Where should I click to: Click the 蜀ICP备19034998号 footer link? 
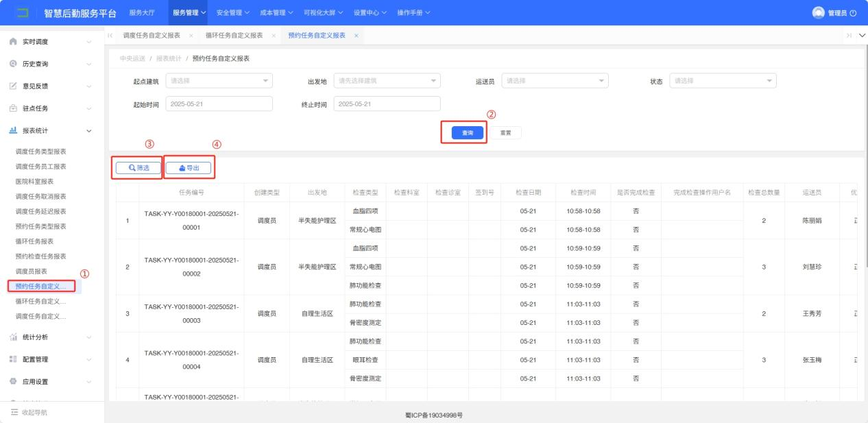pos(433,414)
